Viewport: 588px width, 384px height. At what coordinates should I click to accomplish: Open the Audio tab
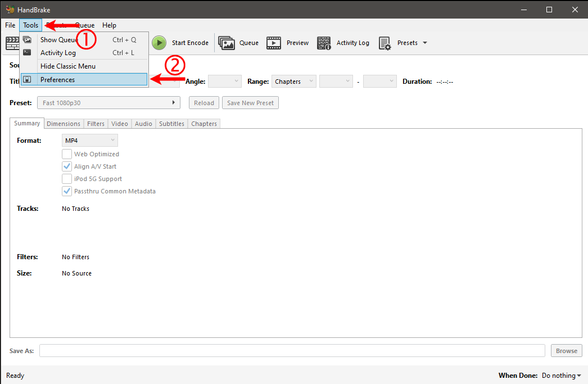coord(143,124)
